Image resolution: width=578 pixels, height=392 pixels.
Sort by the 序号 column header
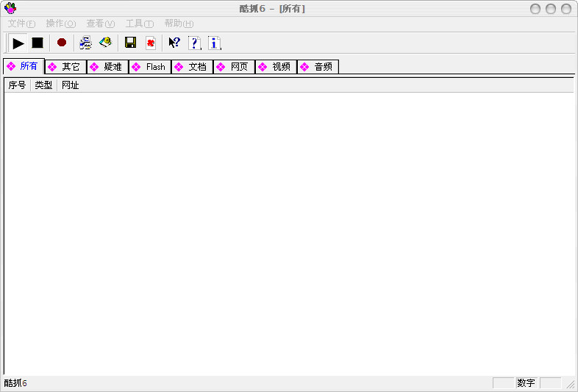18,85
